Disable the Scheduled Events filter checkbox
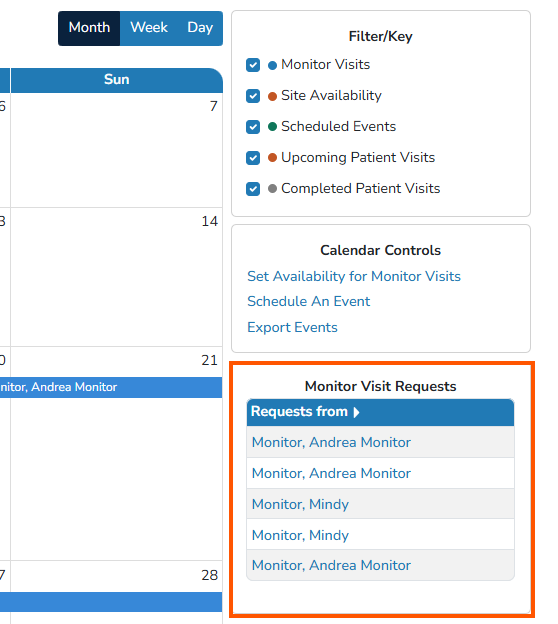 tap(253, 127)
